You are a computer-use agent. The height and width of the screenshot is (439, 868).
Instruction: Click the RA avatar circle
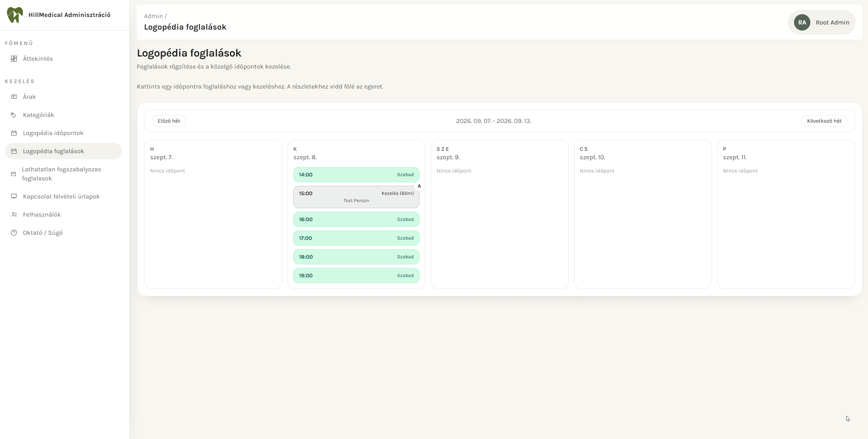click(802, 23)
